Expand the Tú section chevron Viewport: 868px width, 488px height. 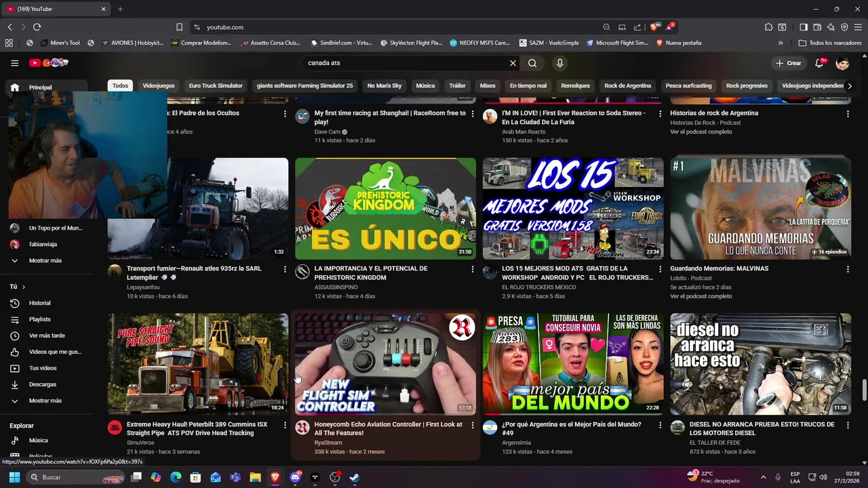(x=23, y=287)
